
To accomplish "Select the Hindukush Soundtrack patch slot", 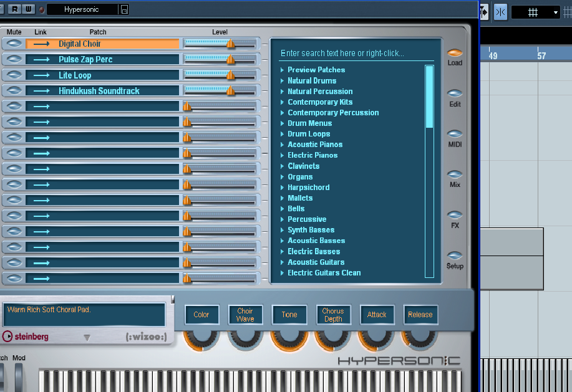I will (x=99, y=91).
